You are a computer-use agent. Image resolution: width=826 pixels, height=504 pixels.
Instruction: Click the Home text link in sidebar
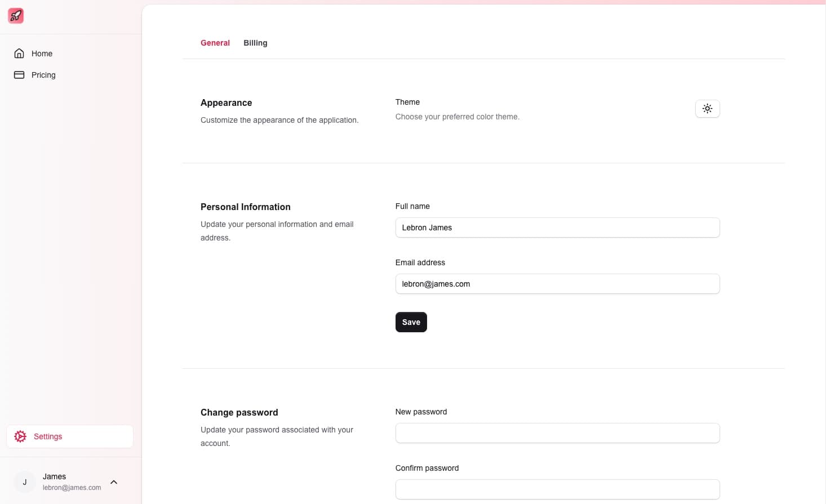pyautogui.click(x=42, y=53)
